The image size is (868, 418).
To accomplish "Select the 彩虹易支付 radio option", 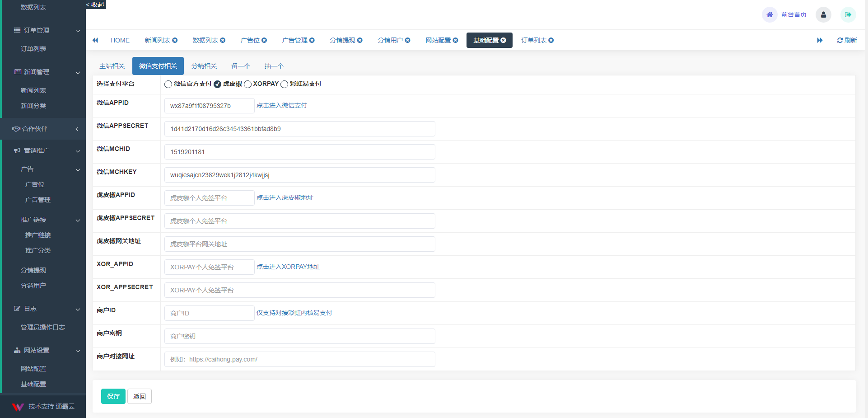I will click(x=284, y=84).
